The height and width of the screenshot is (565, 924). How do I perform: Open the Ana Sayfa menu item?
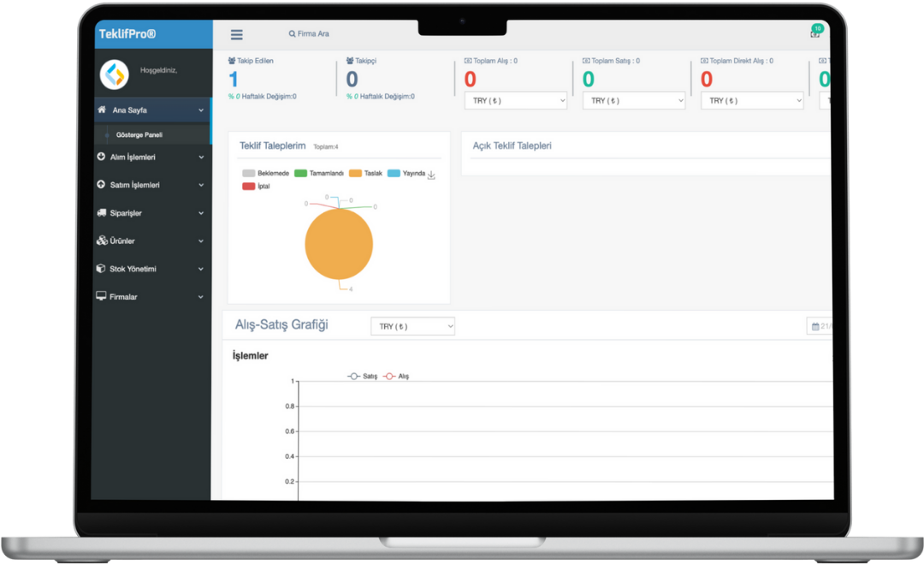pyautogui.click(x=152, y=110)
